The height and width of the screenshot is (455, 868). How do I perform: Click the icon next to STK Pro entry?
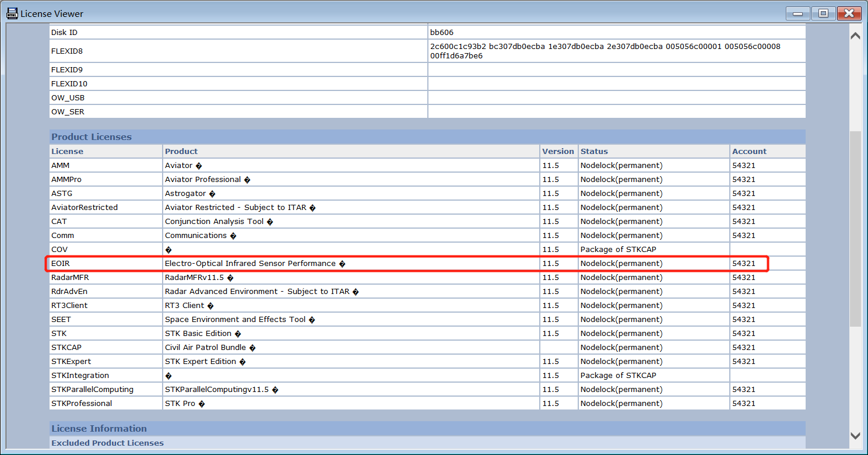coord(201,403)
